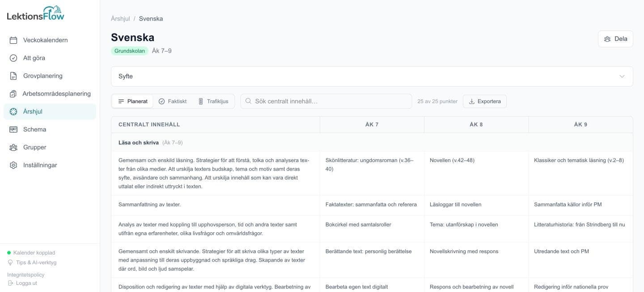This screenshot has height=292, width=644.
Task: Focus the Sök centralt innehåll search field
Action: click(x=326, y=101)
